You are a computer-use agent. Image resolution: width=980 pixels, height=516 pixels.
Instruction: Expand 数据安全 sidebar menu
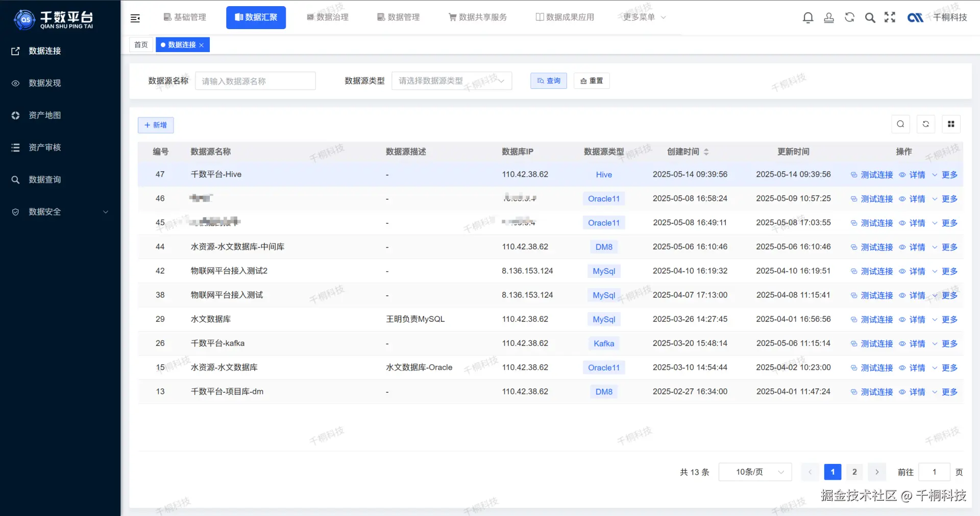(x=60, y=212)
